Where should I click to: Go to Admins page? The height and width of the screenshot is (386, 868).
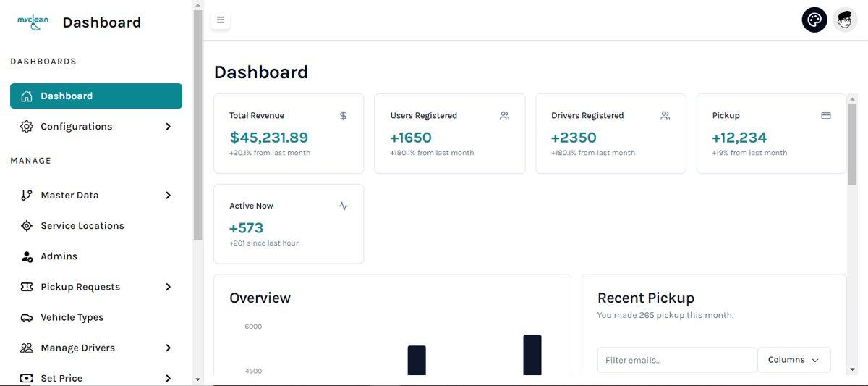tap(96, 256)
